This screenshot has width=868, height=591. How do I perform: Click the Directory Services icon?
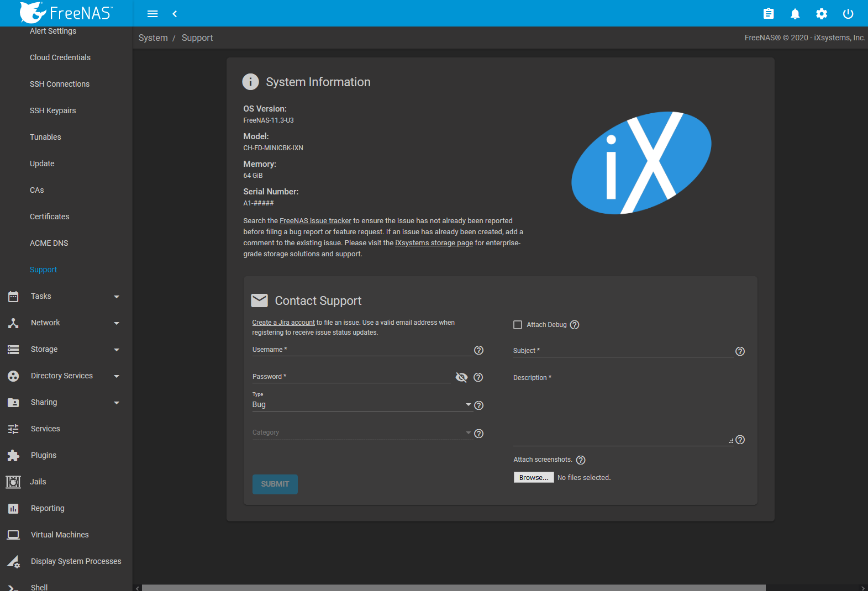[13, 376]
